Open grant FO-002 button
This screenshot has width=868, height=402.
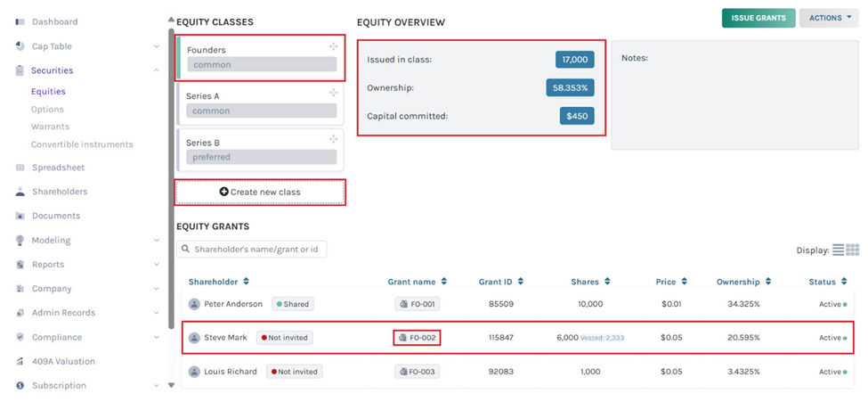pos(418,338)
